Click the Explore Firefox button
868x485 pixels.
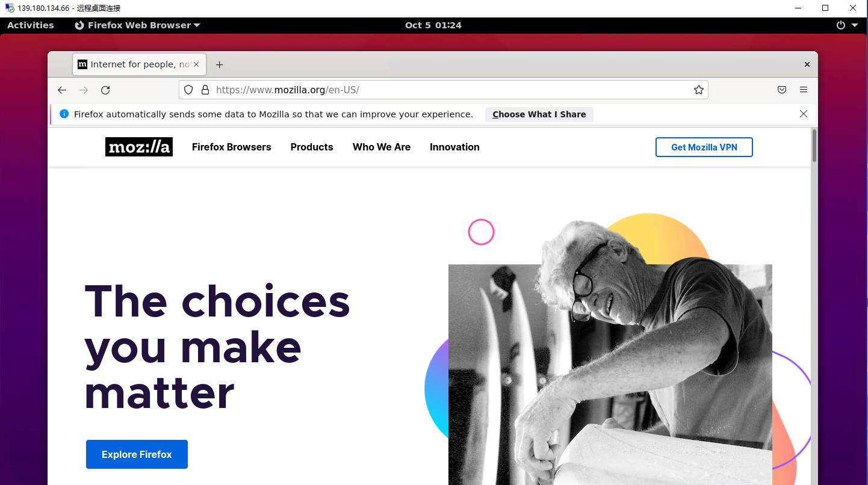click(137, 454)
